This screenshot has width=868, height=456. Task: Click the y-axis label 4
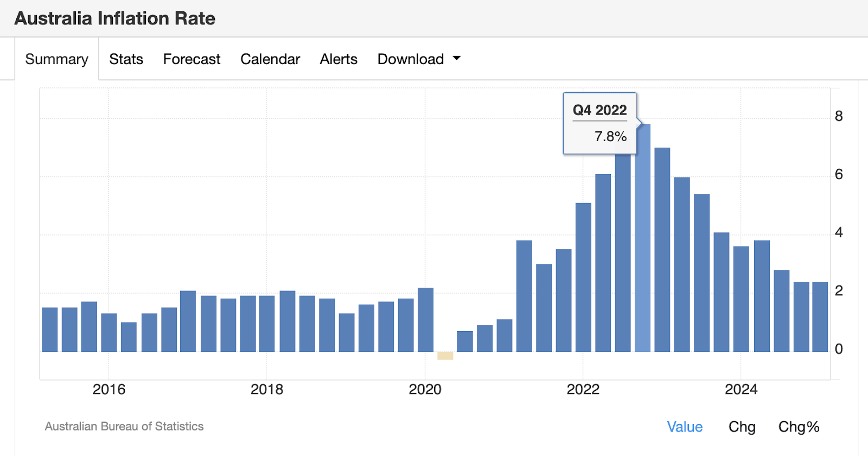[839, 232]
